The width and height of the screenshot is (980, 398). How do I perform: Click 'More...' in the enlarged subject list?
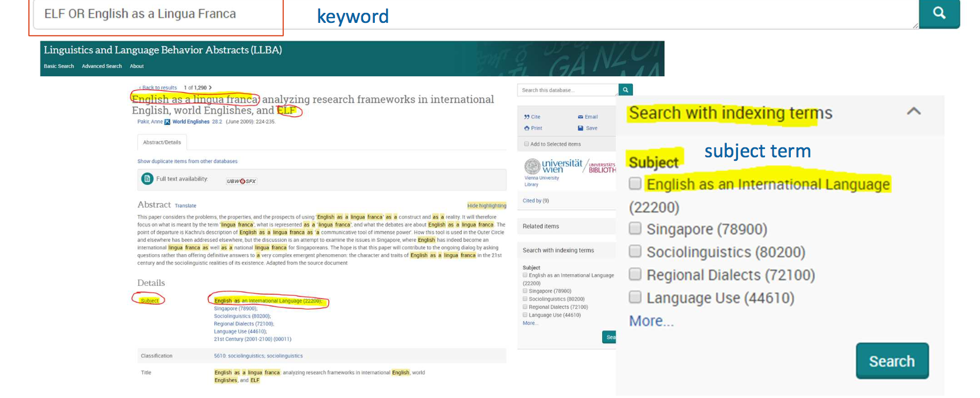[x=651, y=321]
